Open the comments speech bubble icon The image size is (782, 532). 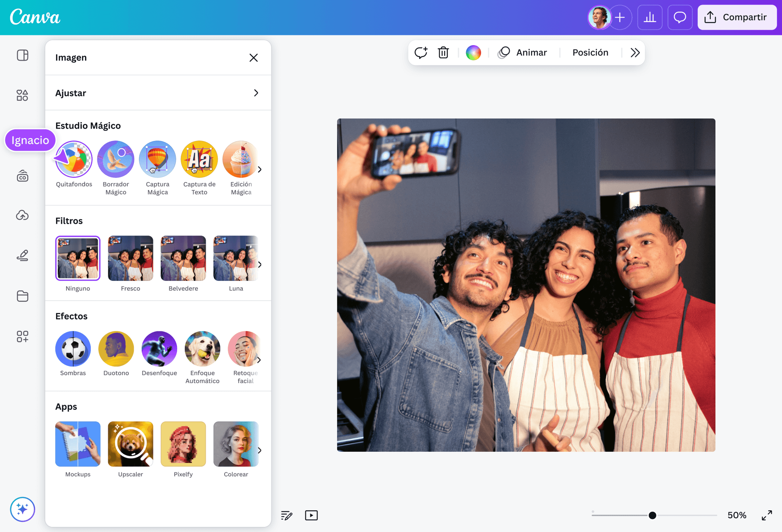pyautogui.click(x=680, y=17)
